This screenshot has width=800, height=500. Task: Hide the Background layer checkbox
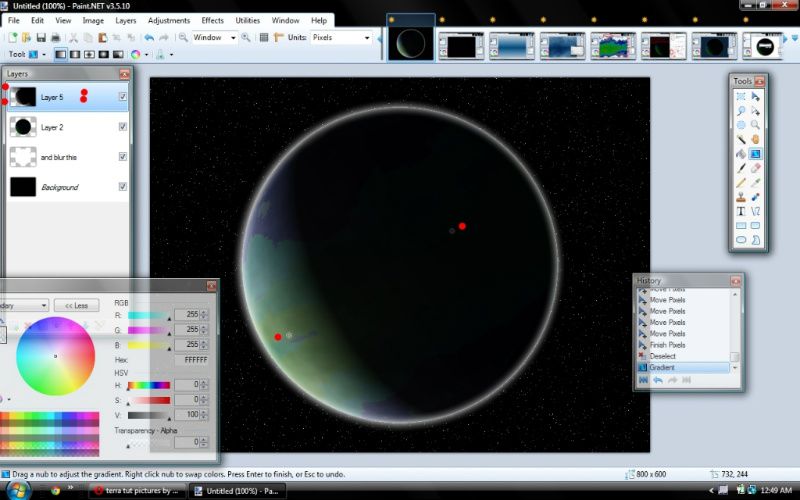[x=122, y=187]
